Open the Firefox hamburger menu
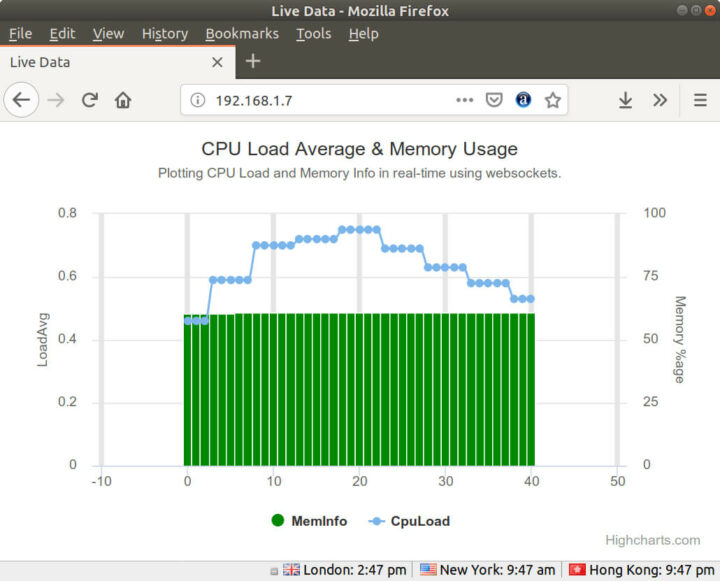The height and width of the screenshot is (581, 720). pos(700,100)
